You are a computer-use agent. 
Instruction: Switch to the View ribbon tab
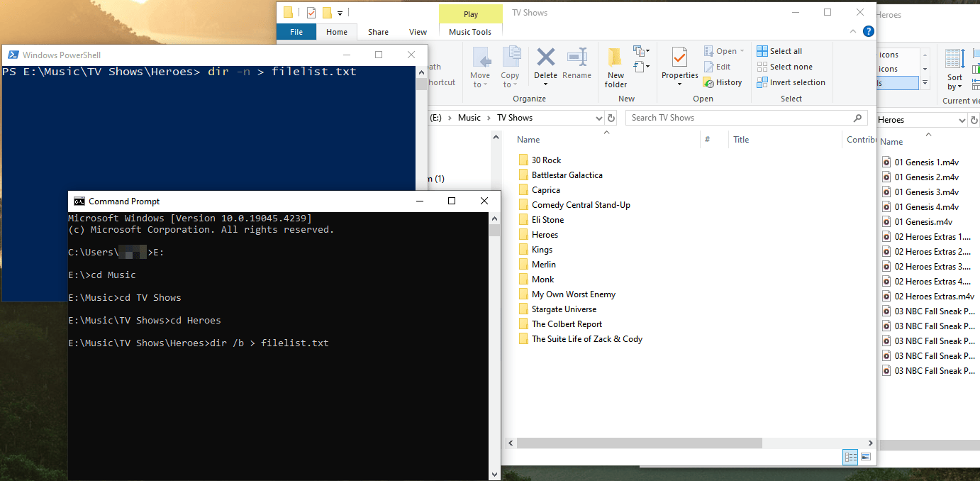(418, 32)
